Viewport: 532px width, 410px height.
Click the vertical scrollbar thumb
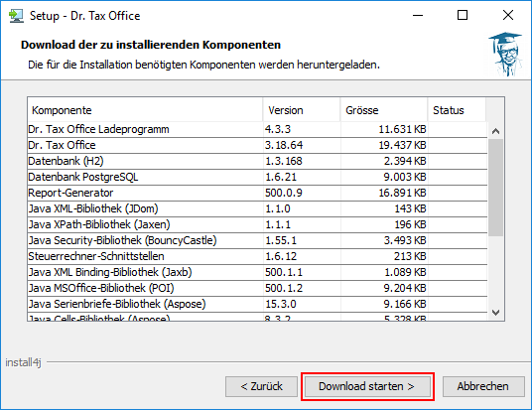[495, 187]
